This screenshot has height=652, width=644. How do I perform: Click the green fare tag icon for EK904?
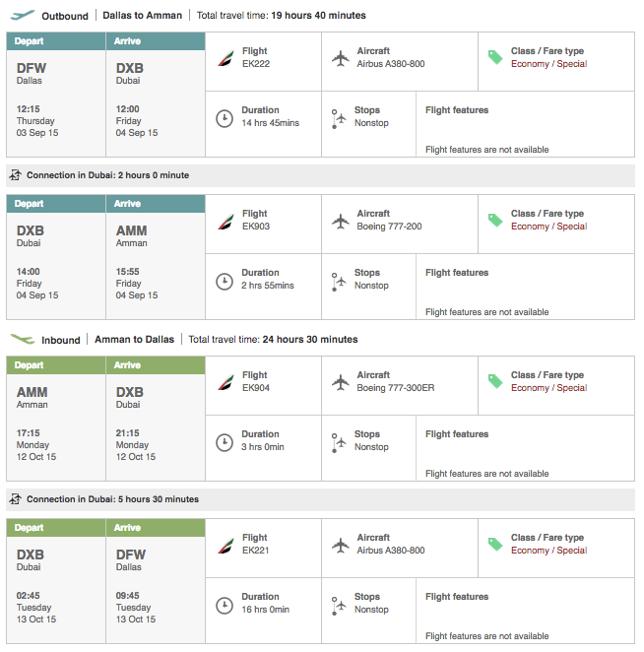pyautogui.click(x=495, y=381)
